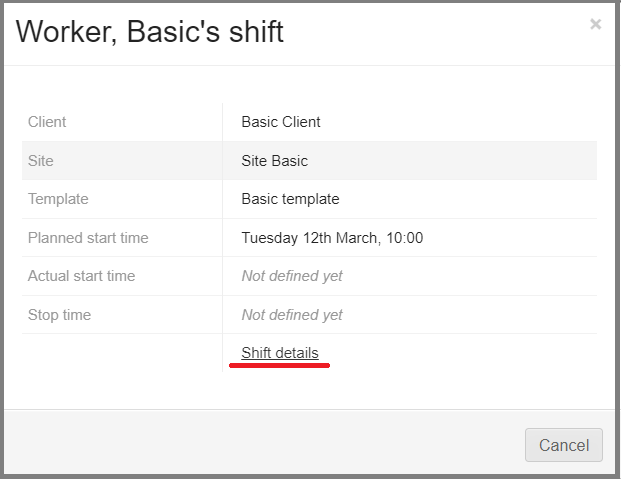Click the "Basic Client" value
The height and width of the screenshot is (479, 621).
pos(281,122)
